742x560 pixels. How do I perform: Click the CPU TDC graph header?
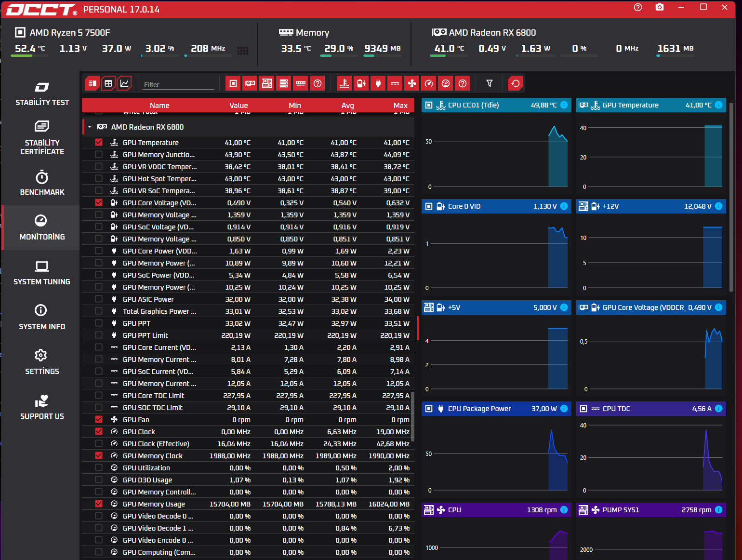point(651,409)
